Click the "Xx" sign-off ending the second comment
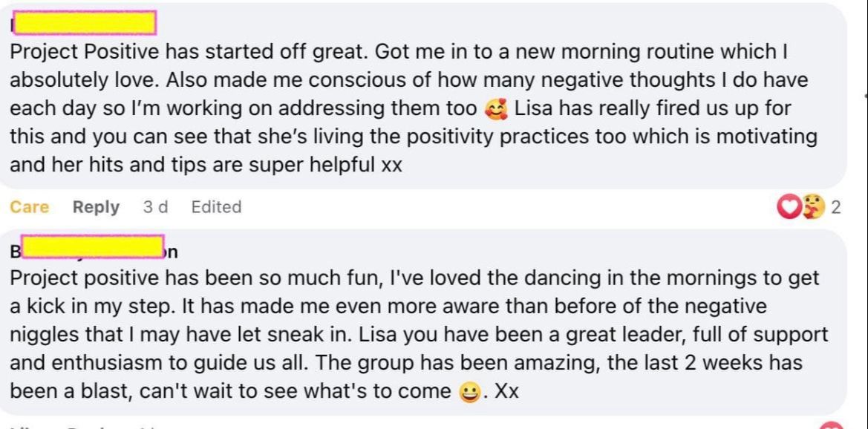Image resolution: width=868 pixels, height=429 pixels. (506, 391)
